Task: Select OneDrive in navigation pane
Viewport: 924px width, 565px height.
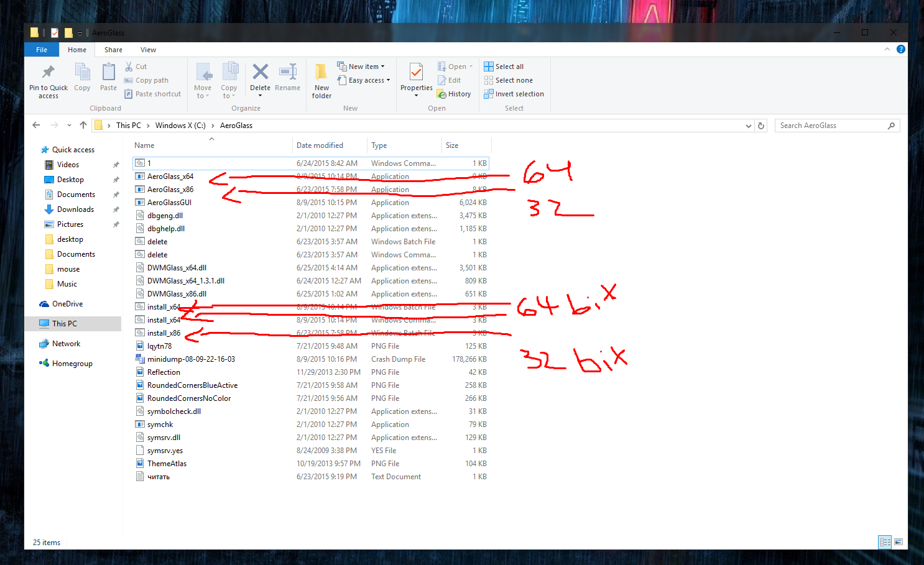Action: pos(67,304)
